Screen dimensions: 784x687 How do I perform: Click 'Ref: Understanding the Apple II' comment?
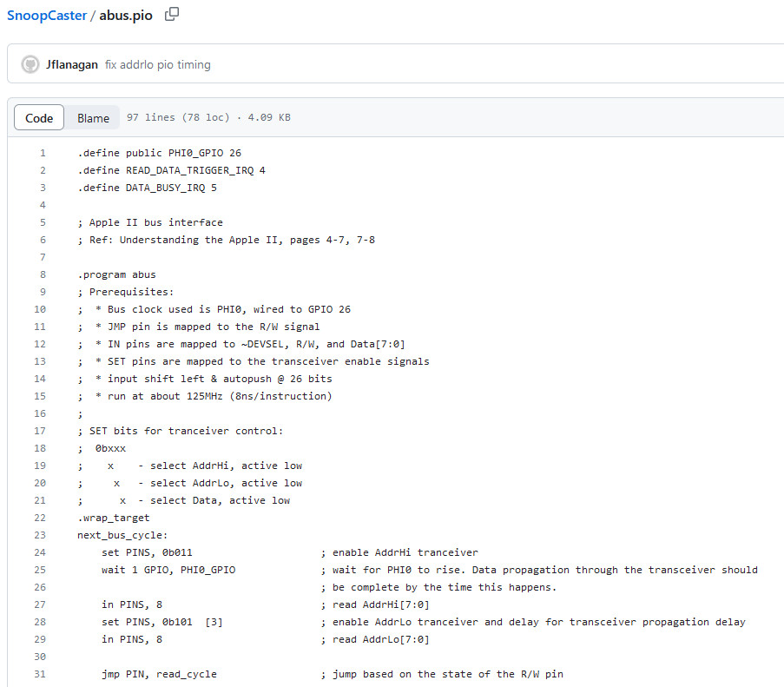pos(226,240)
